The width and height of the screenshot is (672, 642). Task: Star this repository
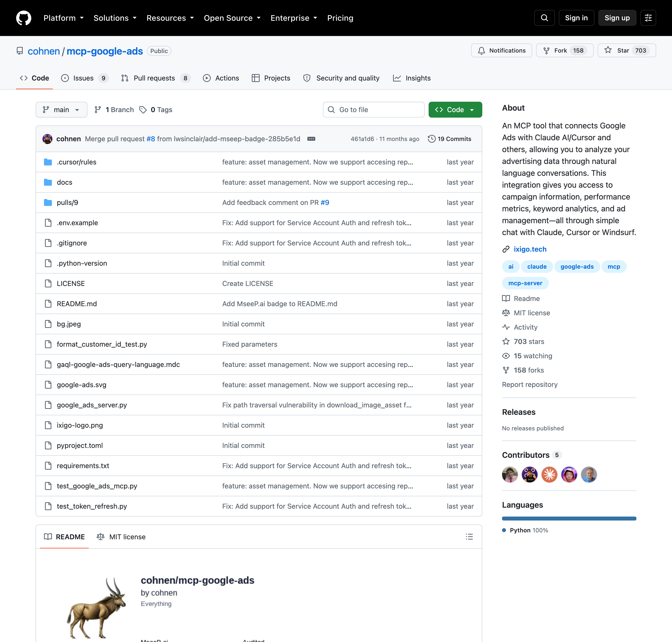[x=627, y=50]
